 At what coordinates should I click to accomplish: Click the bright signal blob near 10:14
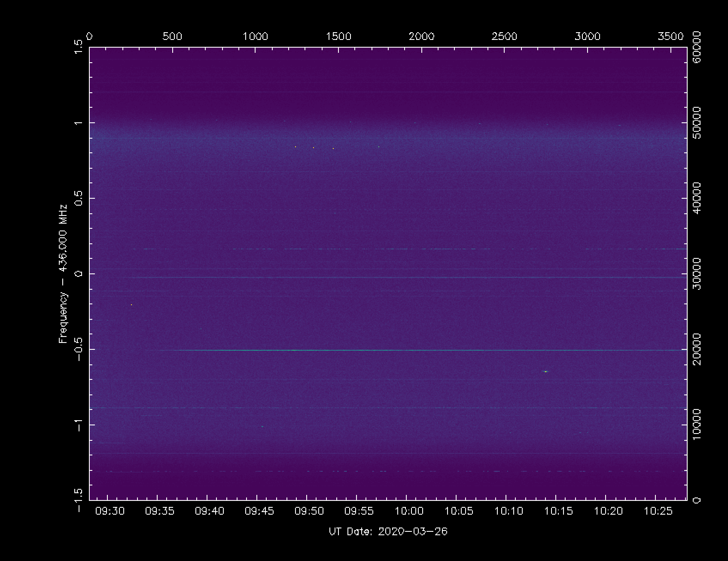click(x=545, y=372)
